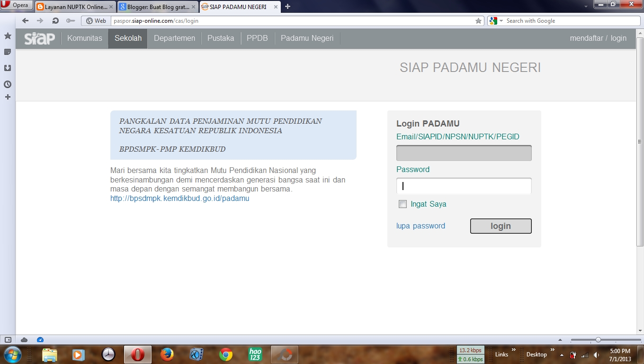The height and width of the screenshot is (364, 644).
Task: Click the login button in the form
Action: [x=501, y=226]
